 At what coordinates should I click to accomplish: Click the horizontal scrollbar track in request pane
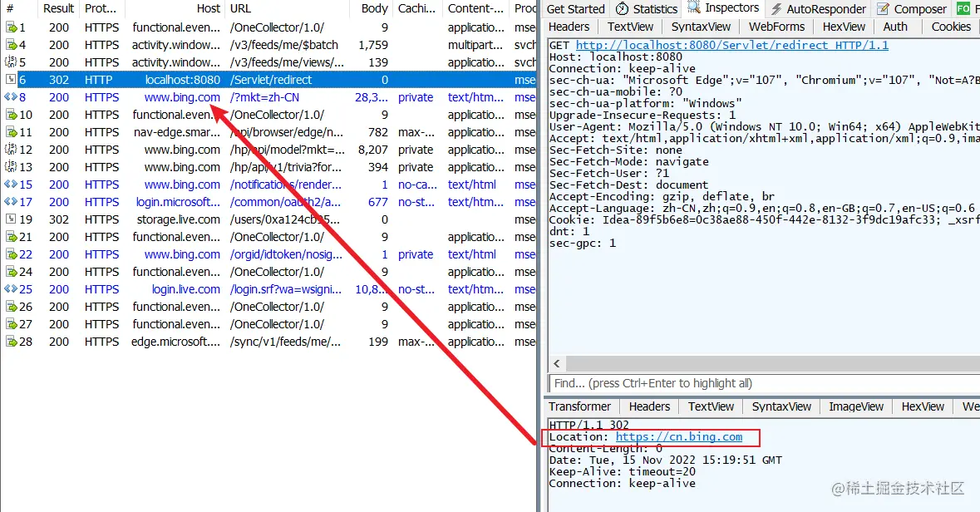(772, 363)
